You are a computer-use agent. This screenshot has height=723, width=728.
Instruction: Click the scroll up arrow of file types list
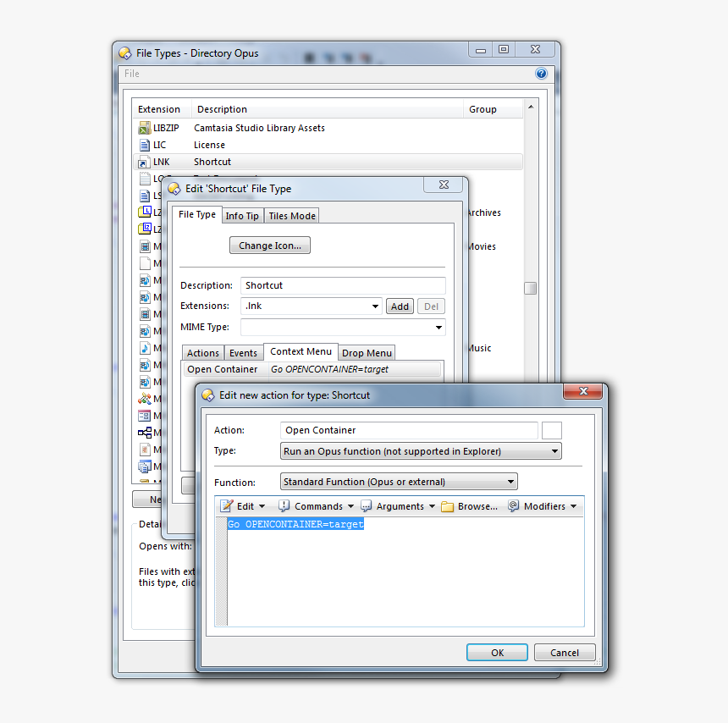coord(531,107)
